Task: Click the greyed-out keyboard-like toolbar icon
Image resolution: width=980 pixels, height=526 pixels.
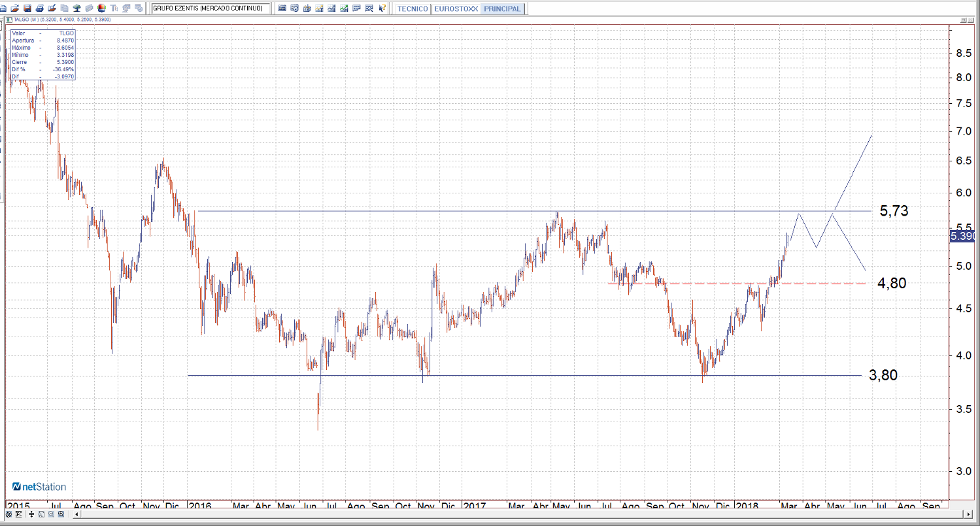Action: click(88, 8)
